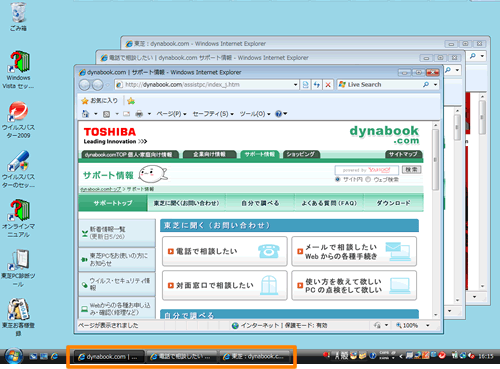Click the IE Forward button in front window
Screen dimensions: 500x369
coord(97,85)
